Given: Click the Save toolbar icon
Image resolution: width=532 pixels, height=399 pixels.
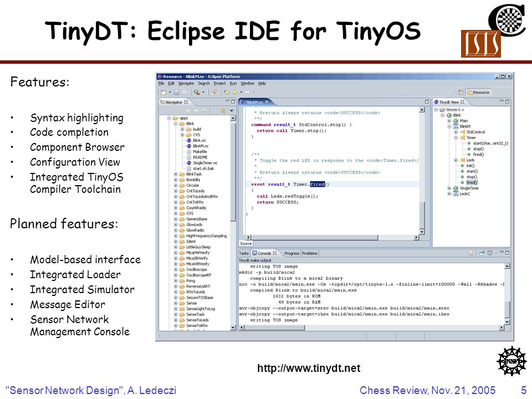Looking at the screenshot, I should click(x=176, y=93).
